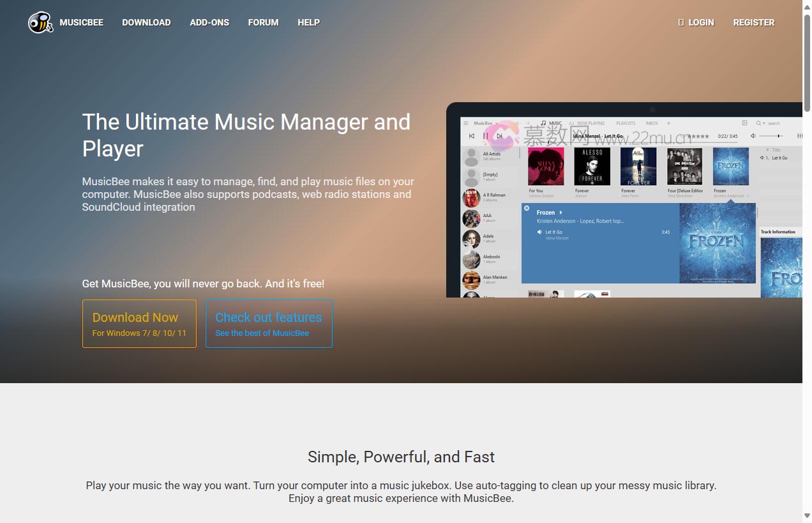Click the MusicBee bee logo in navbar

pos(40,22)
